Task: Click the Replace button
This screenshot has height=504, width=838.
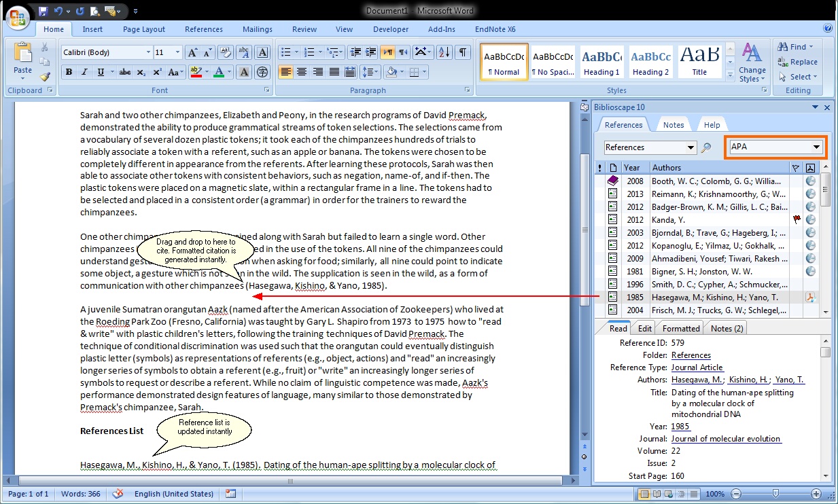Action: pos(798,62)
